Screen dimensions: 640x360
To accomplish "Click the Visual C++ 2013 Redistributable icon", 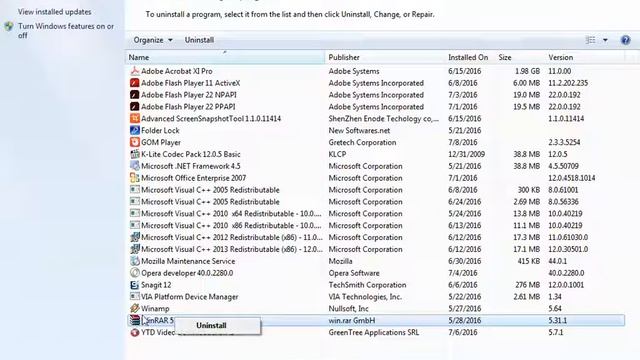I will 135,249.
